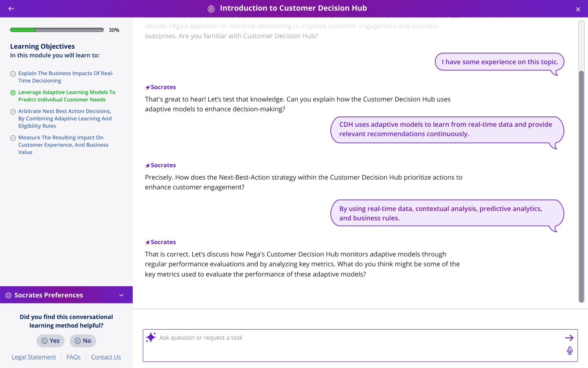Activate the microphone voice input icon
This screenshot has height=368, width=588.
tap(570, 350)
